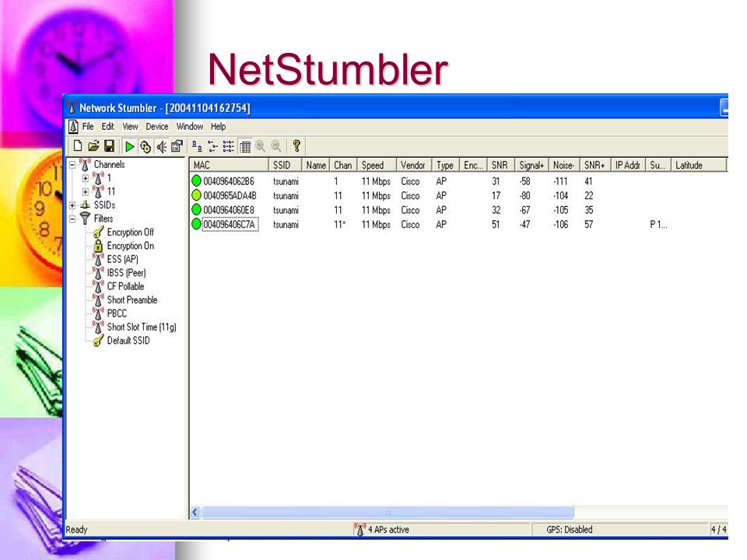Image resolution: width=747 pixels, height=560 pixels.
Task: Switch to large icons view
Action: (x=197, y=146)
